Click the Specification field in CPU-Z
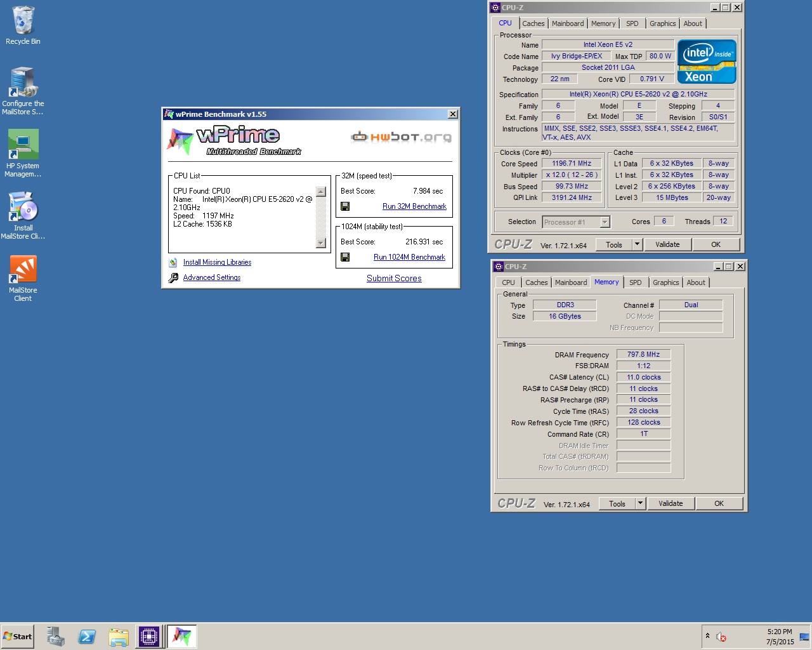Image resolution: width=812 pixels, height=650 pixels. pyautogui.click(x=638, y=94)
